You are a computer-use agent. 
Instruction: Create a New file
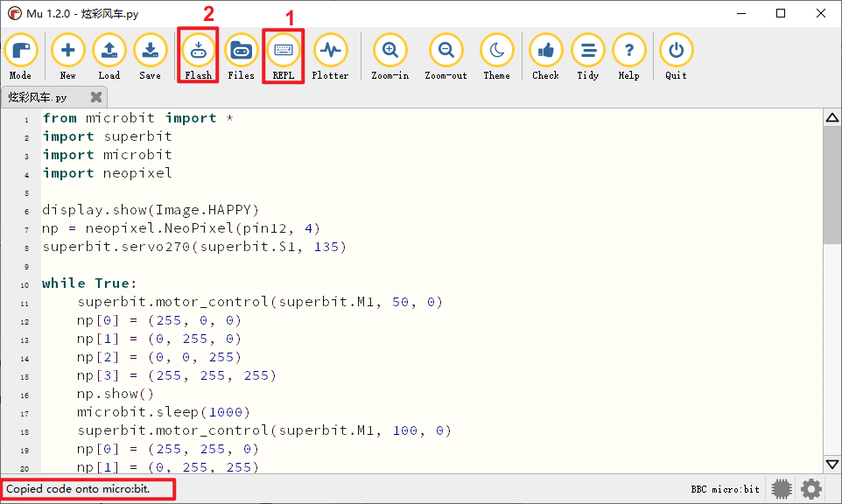tap(67, 56)
